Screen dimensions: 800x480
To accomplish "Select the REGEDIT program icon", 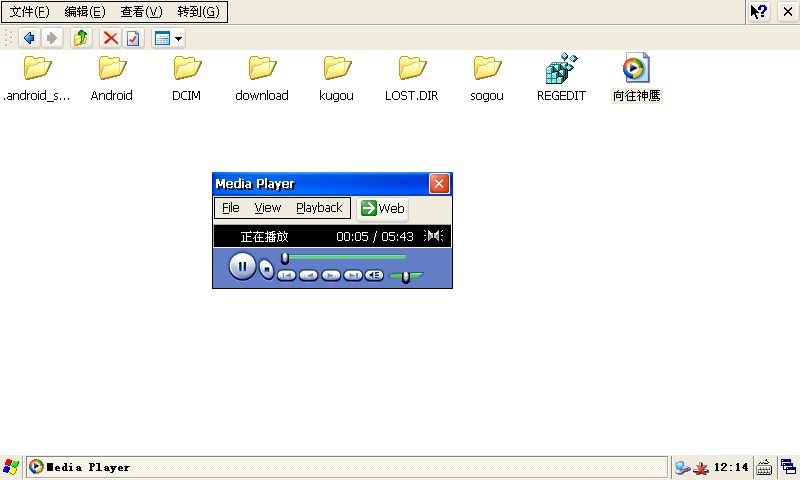I will pos(561,77).
